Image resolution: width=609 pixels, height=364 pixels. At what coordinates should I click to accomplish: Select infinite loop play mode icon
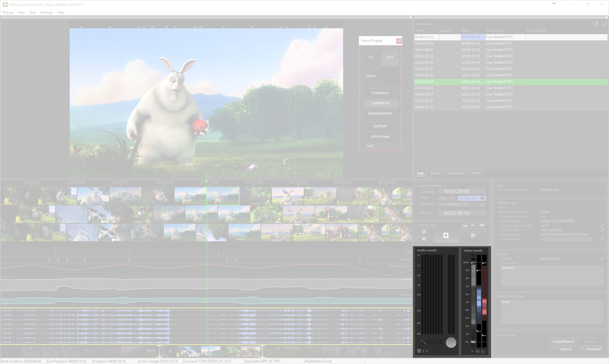[x=482, y=225]
